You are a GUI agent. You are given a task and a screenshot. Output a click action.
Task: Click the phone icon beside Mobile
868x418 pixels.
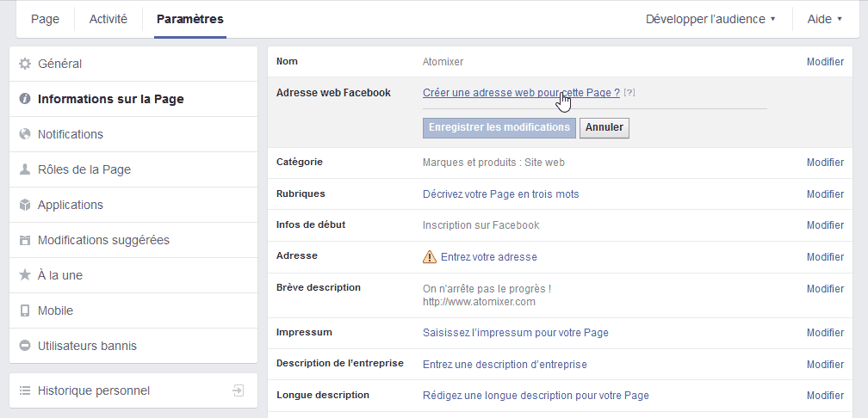[25, 310]
